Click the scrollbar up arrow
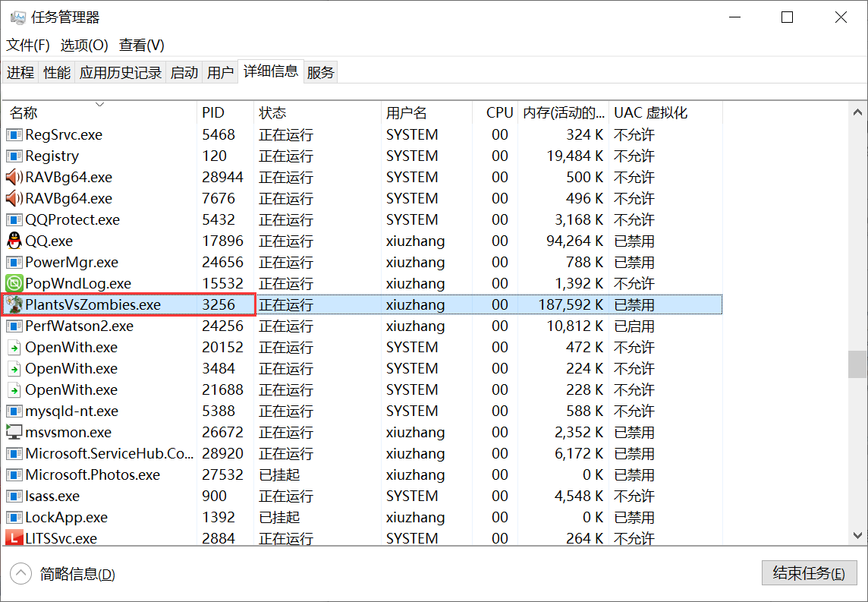 [x=857, y=112]
